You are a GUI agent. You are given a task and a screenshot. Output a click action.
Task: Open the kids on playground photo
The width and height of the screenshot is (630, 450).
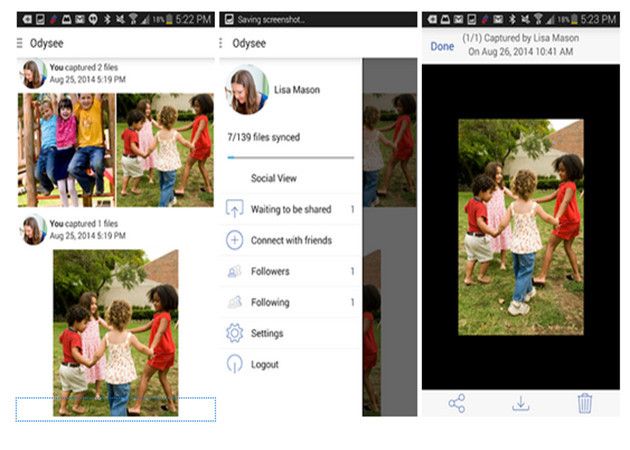[x=66, y=149]
